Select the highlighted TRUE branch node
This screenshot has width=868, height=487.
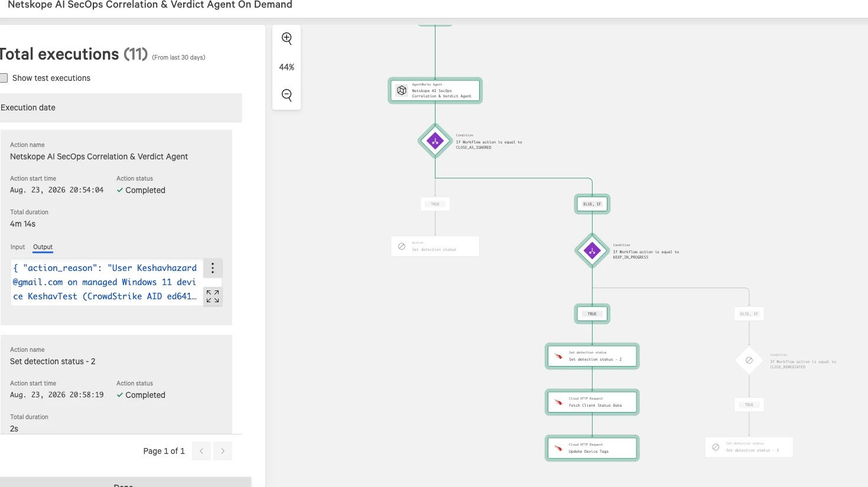point(592,314)
